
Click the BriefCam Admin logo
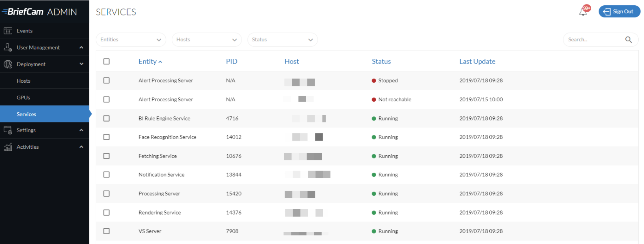point(39,12)
